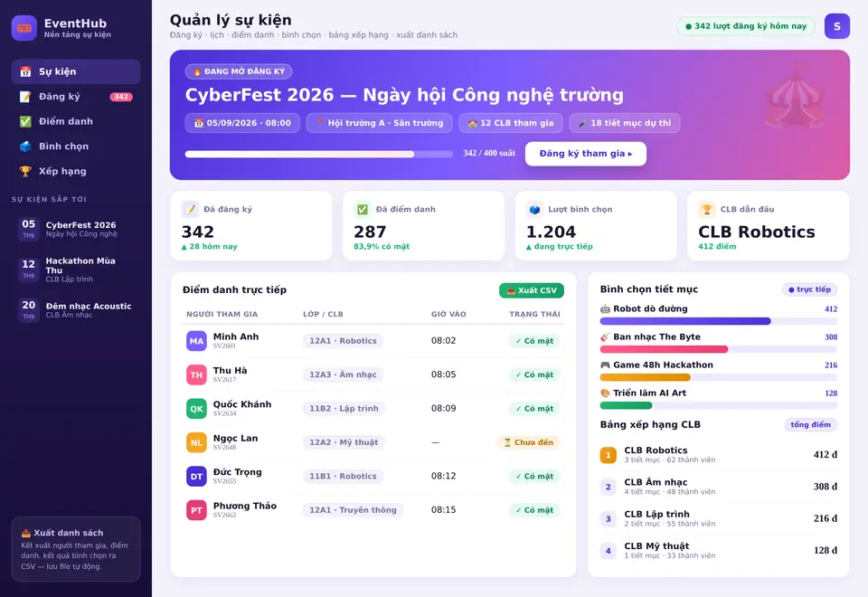Click the Hội trường A · Sân trường chip
Image resolution: width=868 pixels, height=597 pixels.
coord(379,123)
